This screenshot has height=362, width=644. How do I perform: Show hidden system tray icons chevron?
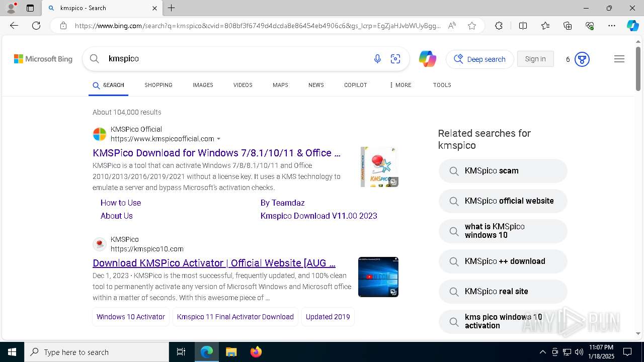(542, 352)
